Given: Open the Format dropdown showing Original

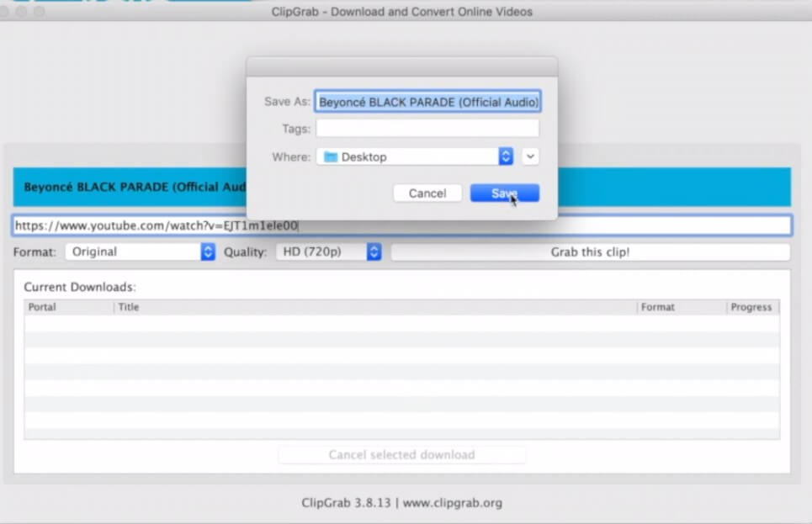Looking at the screenshot, I should click(141, 251).
